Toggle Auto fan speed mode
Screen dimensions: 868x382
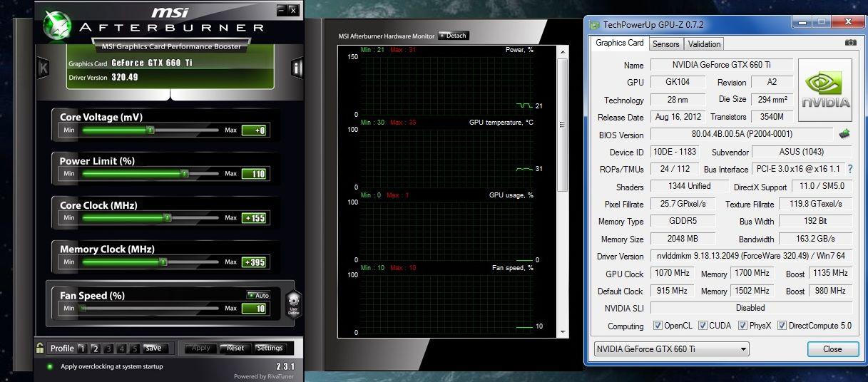pyautogui.click(x=259, y=295)
